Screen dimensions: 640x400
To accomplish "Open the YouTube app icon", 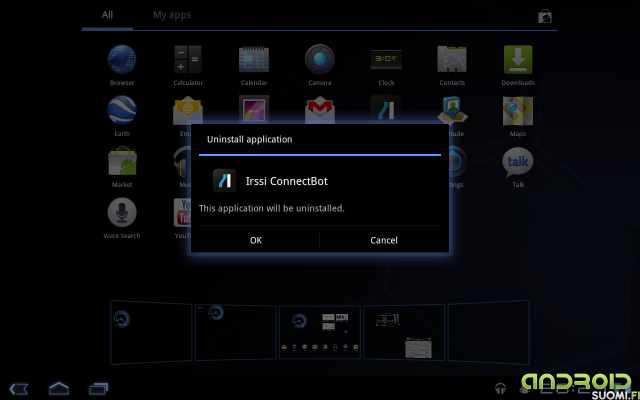I will click(x=182, y=212).
